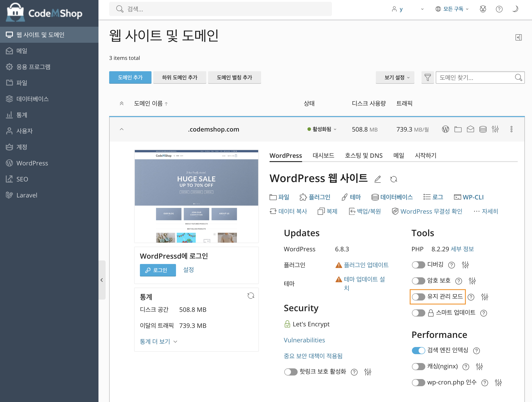Click the WordPress icon in the domain row
This screenshot has width=532, height=402.
[445, 129]
